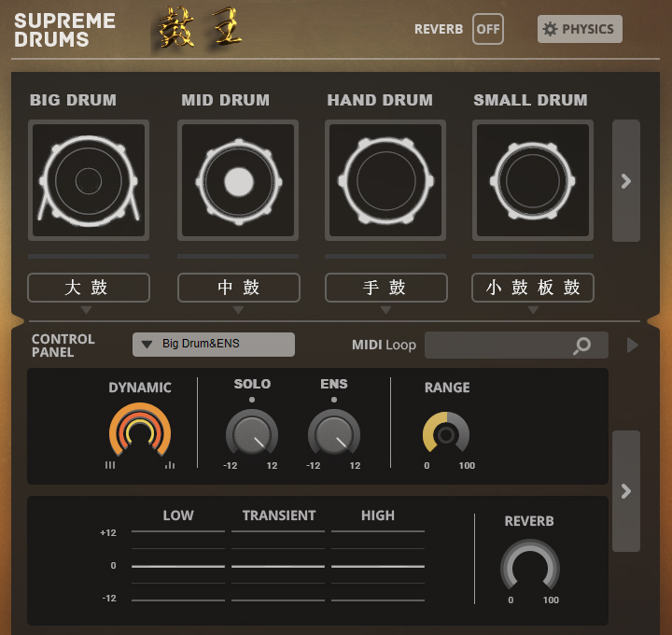Click the top REVERB label

coord(439,29)
